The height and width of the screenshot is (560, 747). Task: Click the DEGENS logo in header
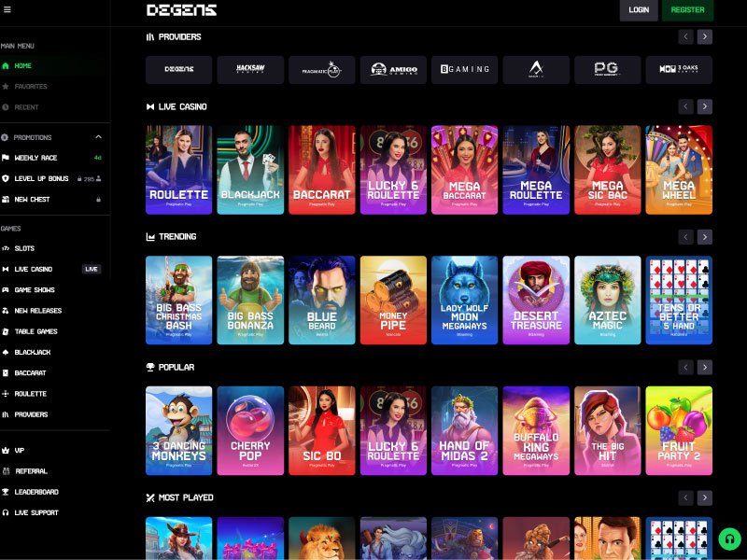click(x=181, y=10)
